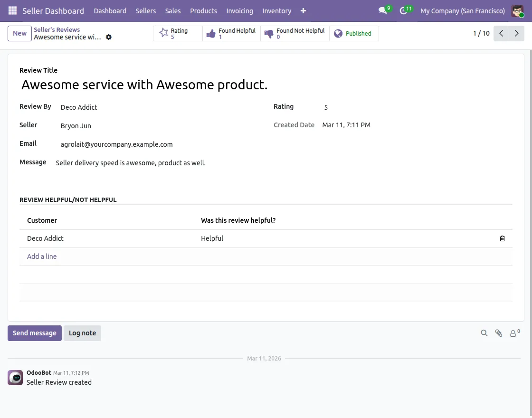
Task: Click the Found Not Helpful thumbs-down stat
Action: pyautogui.click(x=294, y=33)
